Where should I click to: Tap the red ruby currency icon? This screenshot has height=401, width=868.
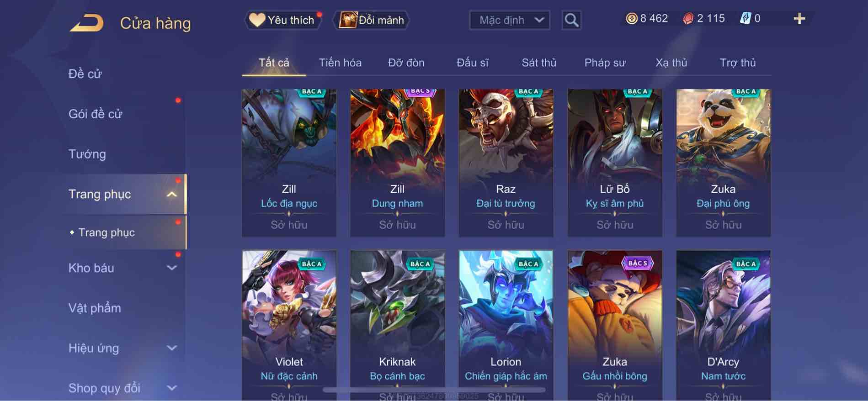[x=688, y=19]
